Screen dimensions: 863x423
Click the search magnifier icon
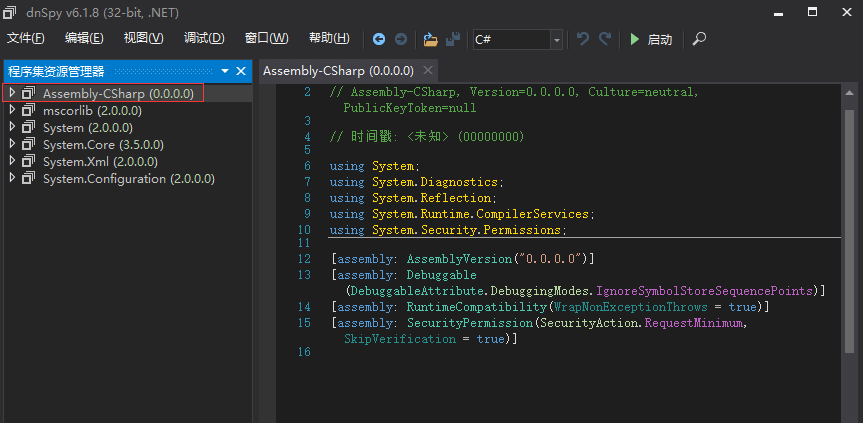coord(699,39)
